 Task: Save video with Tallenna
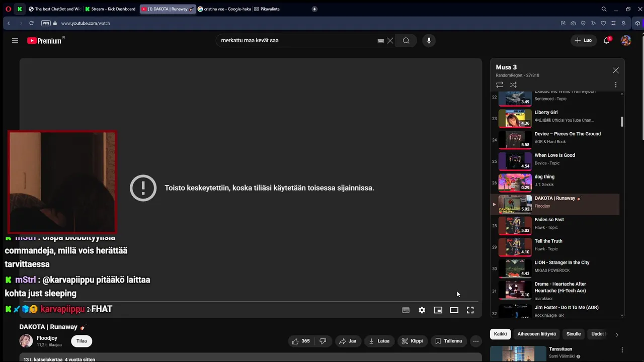click(x=448, y=341)
